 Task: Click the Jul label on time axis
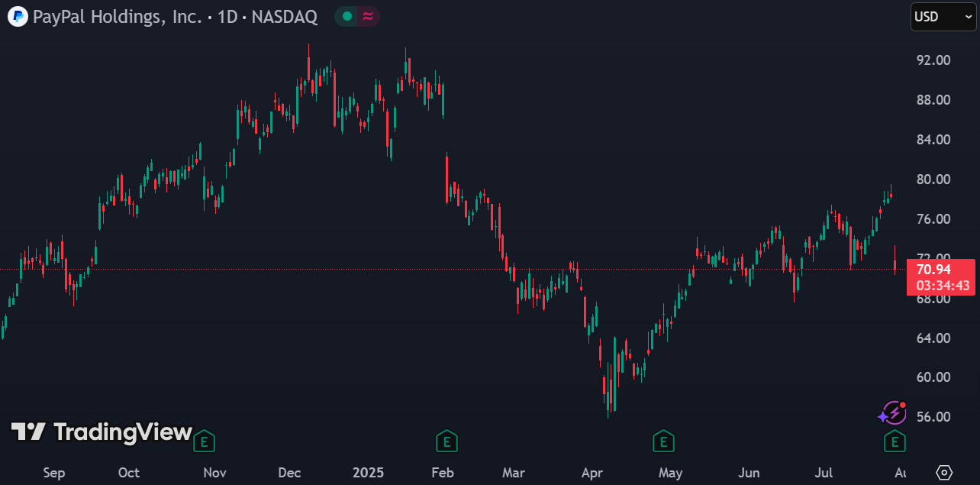(x=824, y=473)
